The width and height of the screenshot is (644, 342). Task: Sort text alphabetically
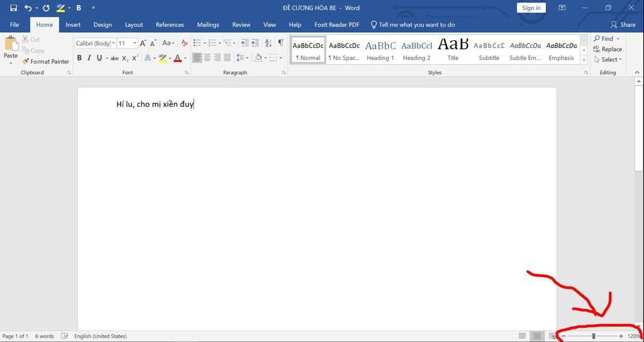(x=268, y=43)
